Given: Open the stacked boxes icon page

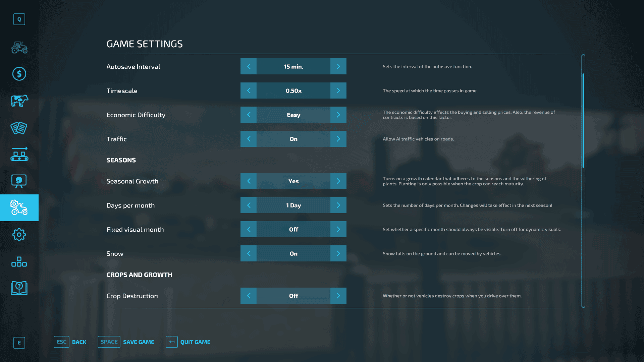Looking at the screenshot, I should (x=19, y=262).
